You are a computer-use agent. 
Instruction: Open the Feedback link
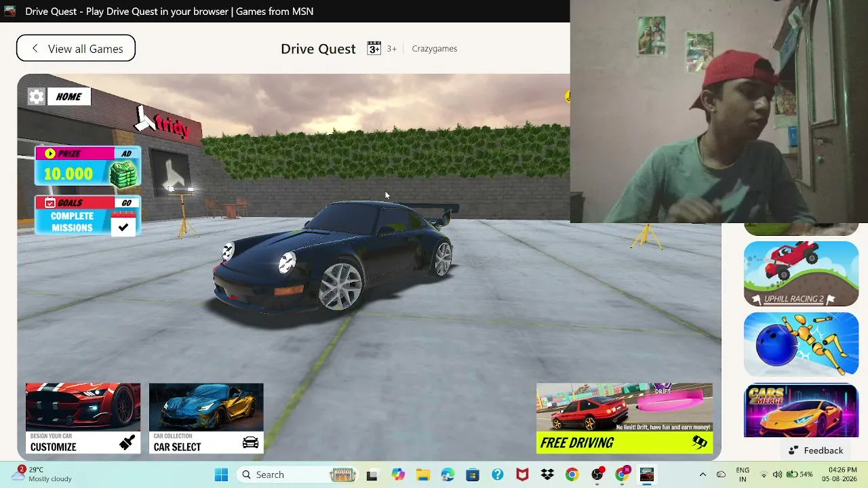click(816, 451)
